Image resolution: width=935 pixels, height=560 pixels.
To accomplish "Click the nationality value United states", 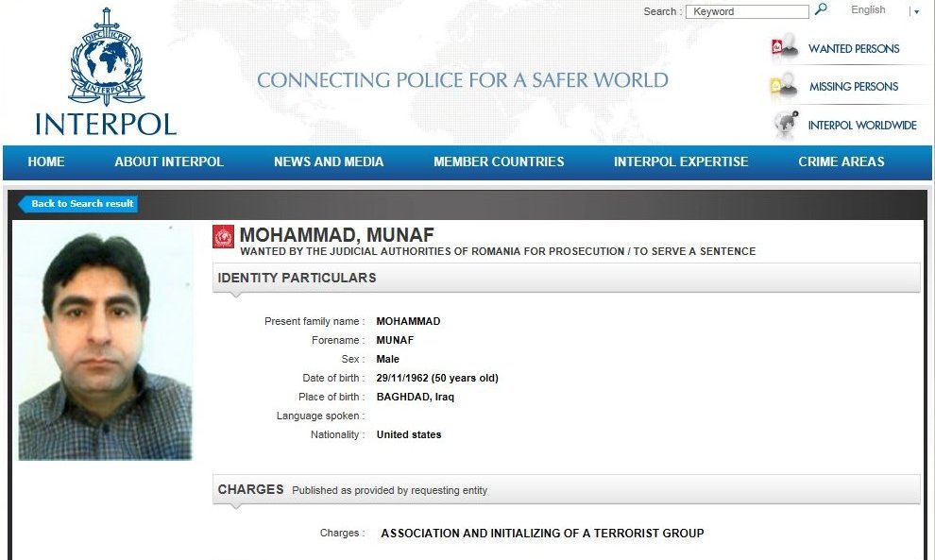I will pos(408,434).
